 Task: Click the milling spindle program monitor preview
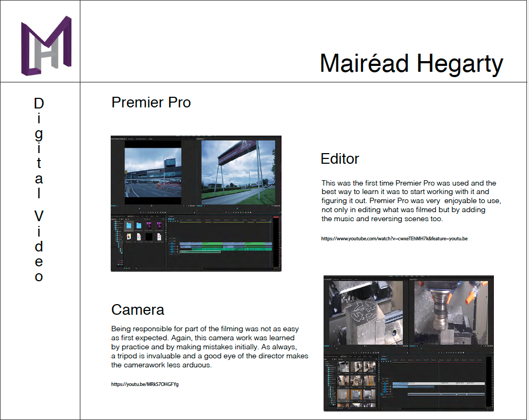(x=451, y=313)
